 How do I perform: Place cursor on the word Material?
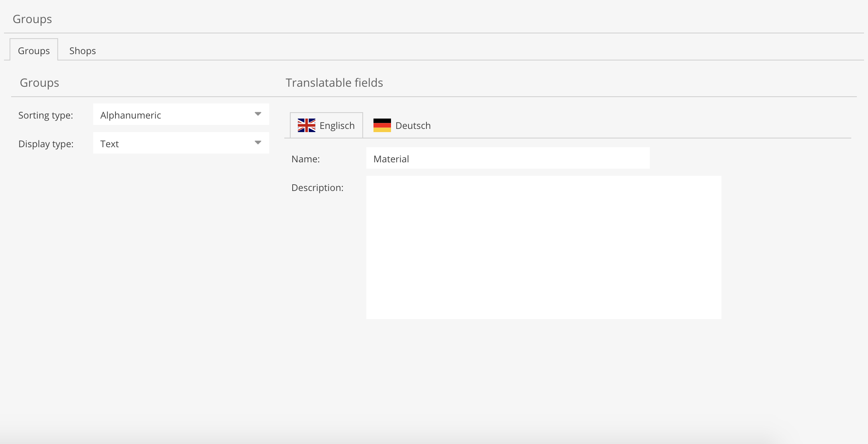tap(391, 159)
